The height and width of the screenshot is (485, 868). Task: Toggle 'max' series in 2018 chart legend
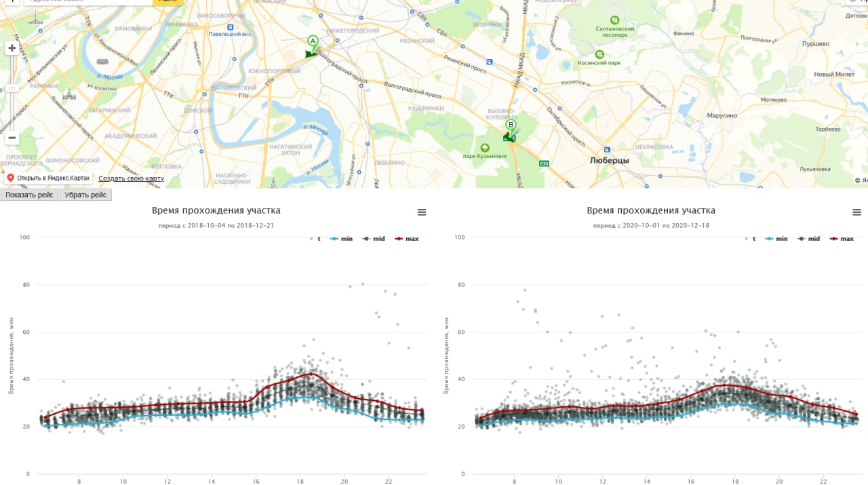tap(406, 239)
